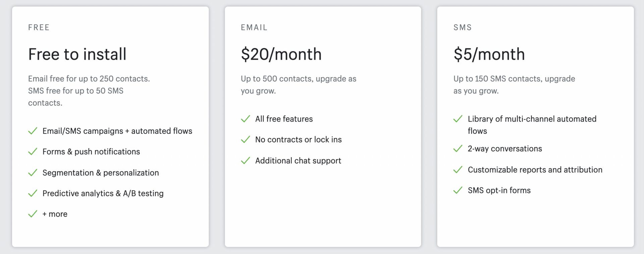Click checkmark beside No contracts or lock ins
This screenshot has width=644, height=254.
[x=246, y=139]
